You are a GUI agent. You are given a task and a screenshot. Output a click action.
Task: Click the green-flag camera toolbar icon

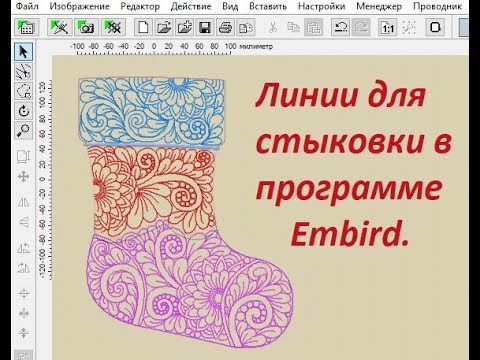87,27
